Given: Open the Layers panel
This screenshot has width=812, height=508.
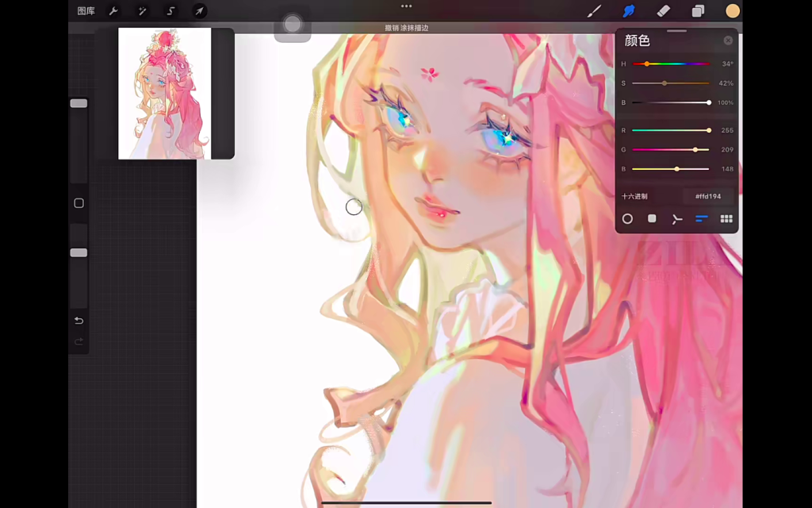Looking at the screenshot, I should point(698,11).
